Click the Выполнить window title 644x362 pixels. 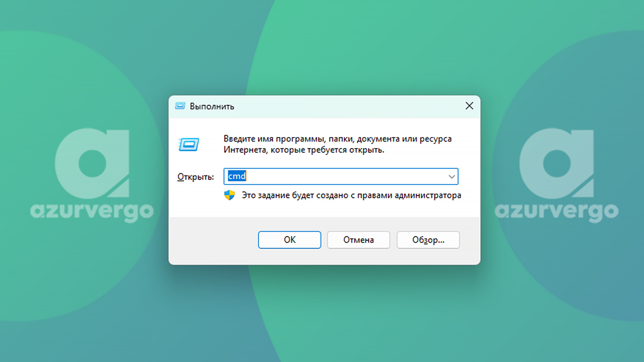(x=212, y=106)
